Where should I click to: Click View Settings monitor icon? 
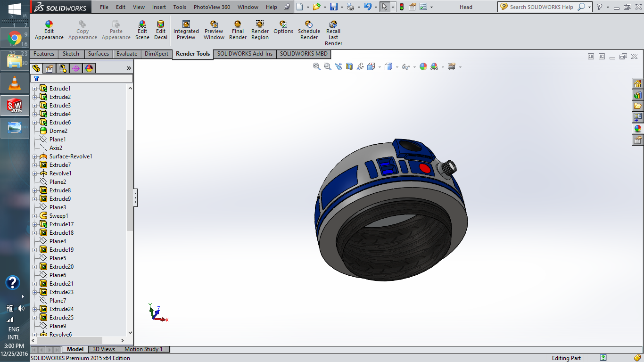452,67
